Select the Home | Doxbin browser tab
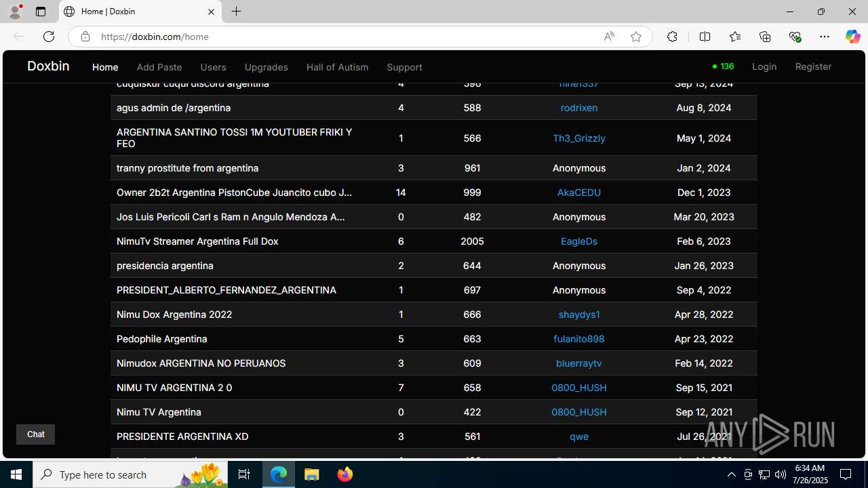 pyautogui.click(x=140, y=12)
